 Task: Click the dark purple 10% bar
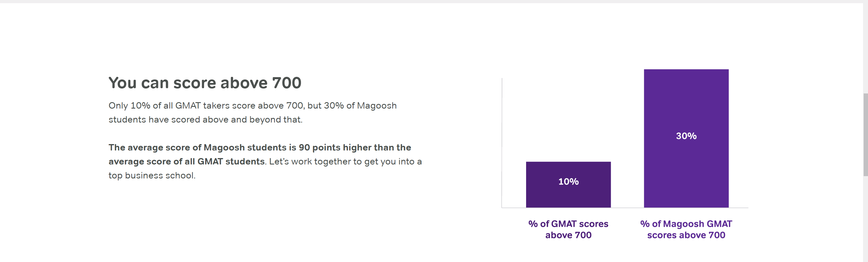pos(568,185)
